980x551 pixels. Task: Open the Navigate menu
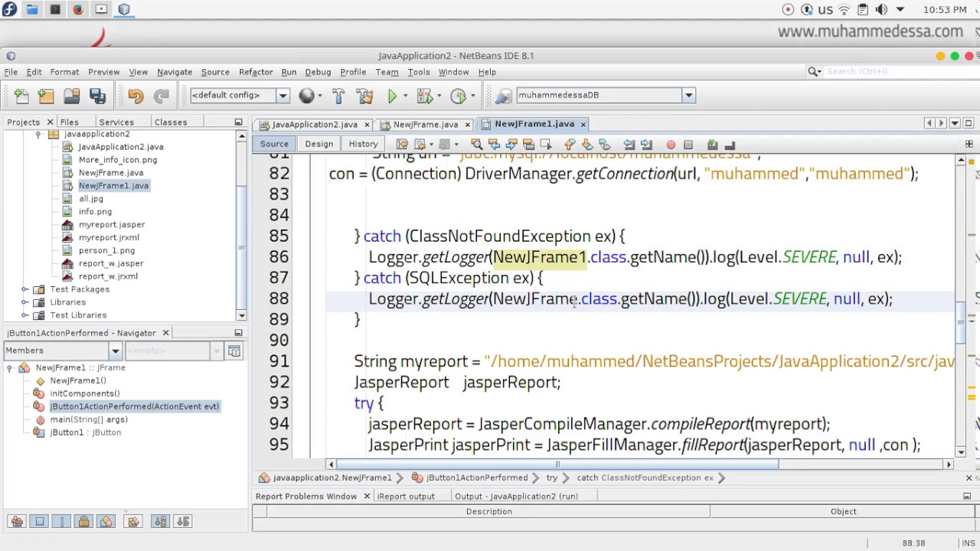pos(175,72)
